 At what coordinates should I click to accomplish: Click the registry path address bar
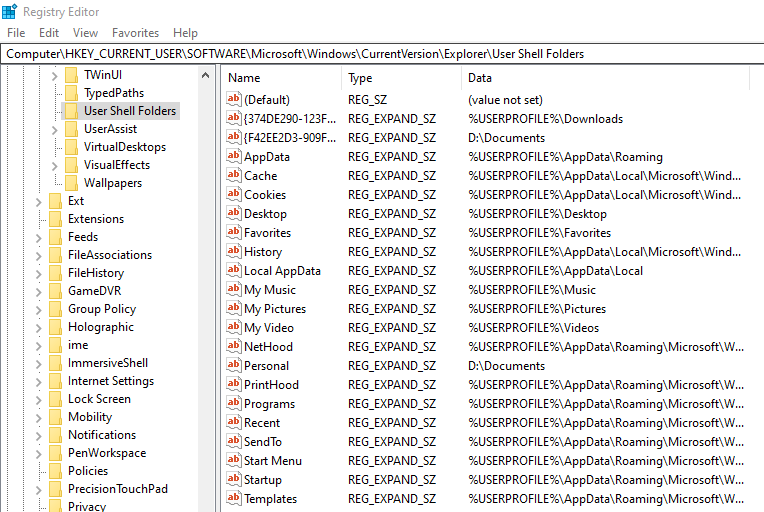382,54
